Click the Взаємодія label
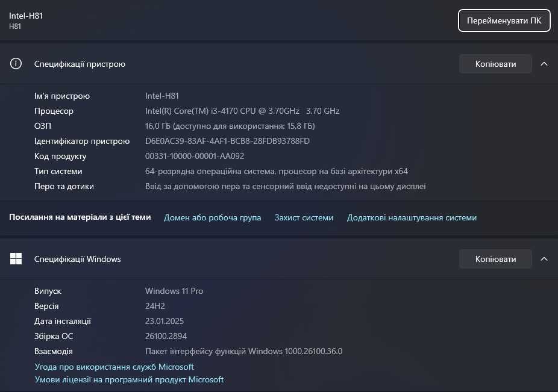The height and width of the screenshot is (392, 558). (x=54, y=351)
